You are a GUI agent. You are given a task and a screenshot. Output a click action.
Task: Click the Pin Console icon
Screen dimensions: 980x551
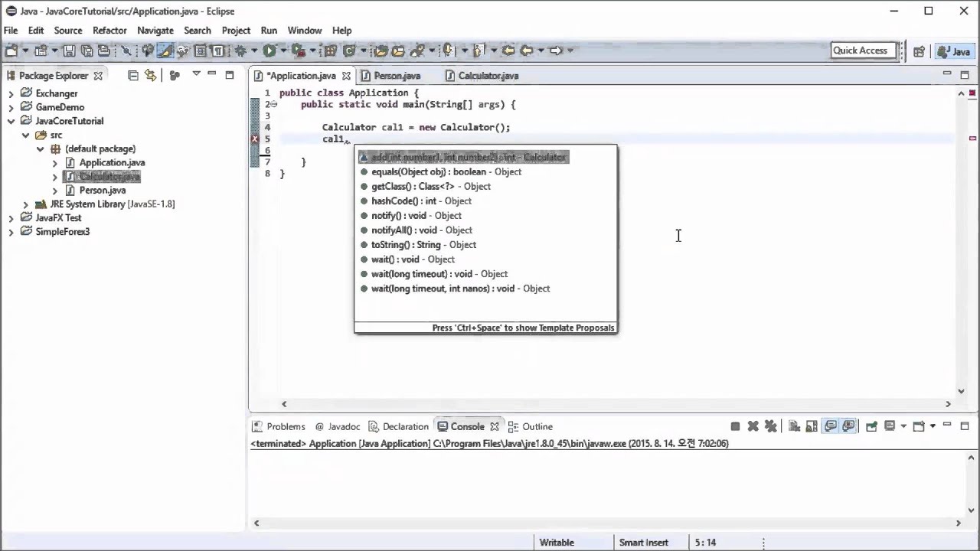[871, 426]
